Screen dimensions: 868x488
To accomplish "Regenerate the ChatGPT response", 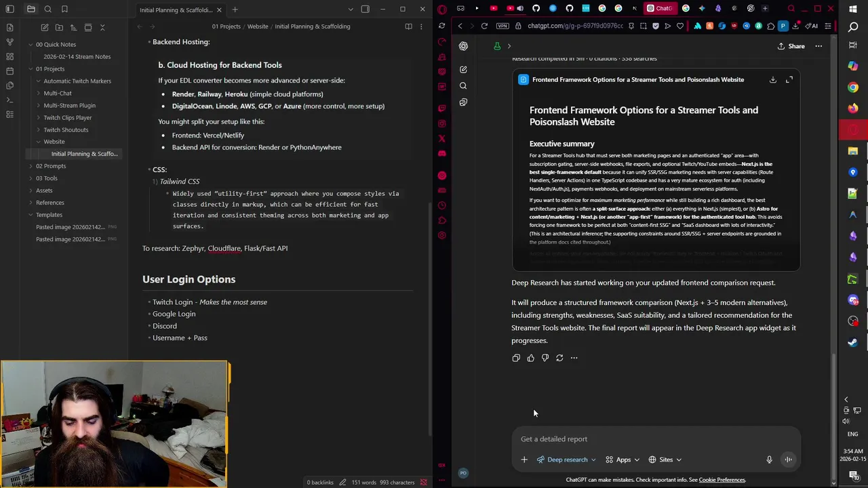I will tap(559, 358).
